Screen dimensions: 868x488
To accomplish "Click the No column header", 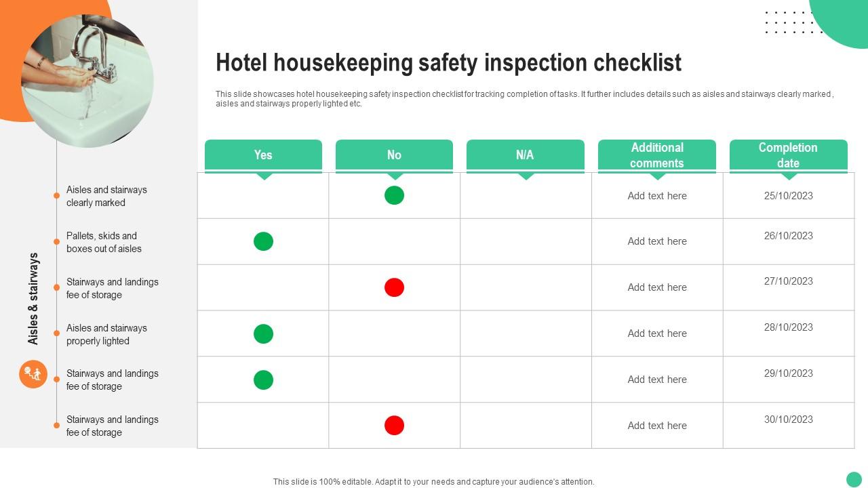I will click(x=394, y=155).
